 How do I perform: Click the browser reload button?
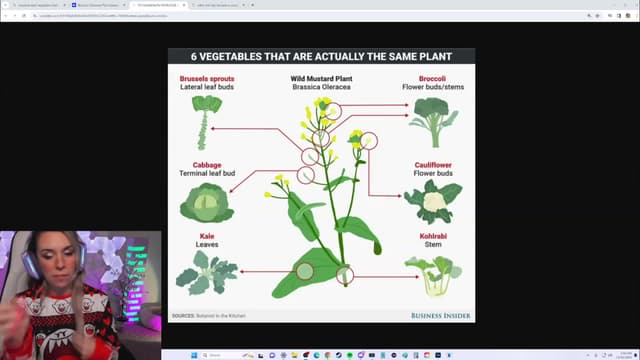(x=24, y=16)
